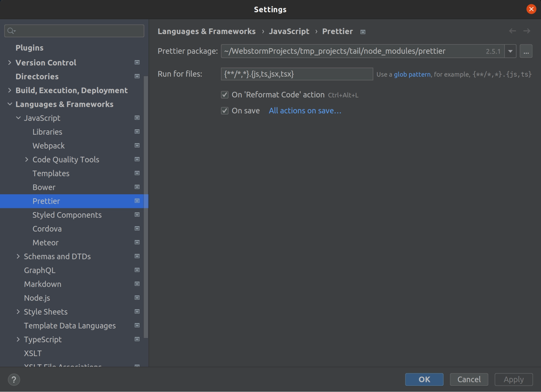541x392 pixels.
Task: Navigate back with the left arrow icon
Action: [512, 31]
